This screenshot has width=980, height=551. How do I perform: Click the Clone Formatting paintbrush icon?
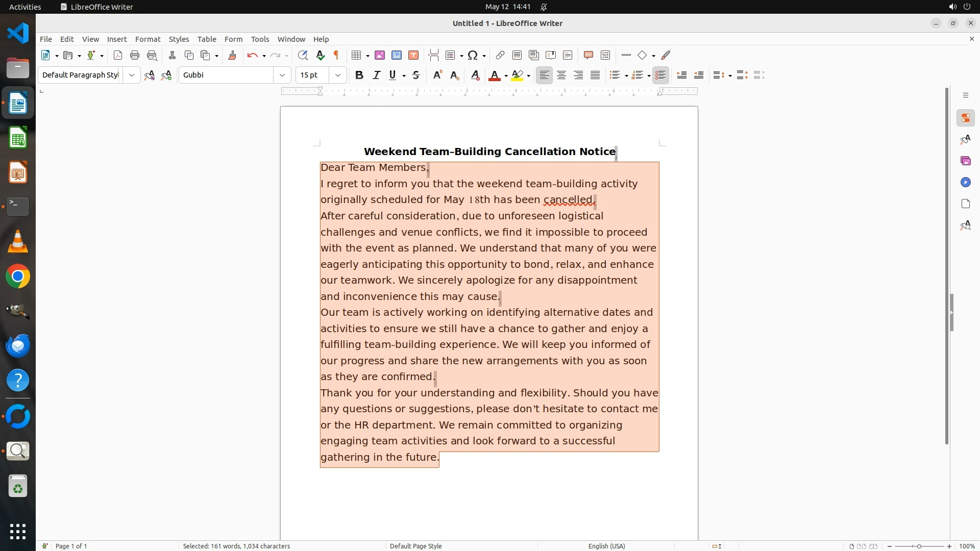coord(232,55)
